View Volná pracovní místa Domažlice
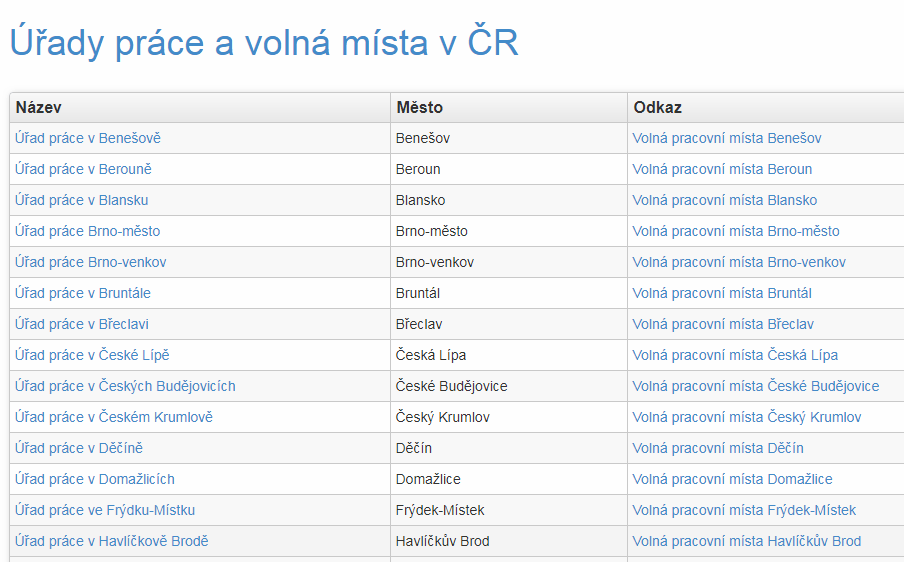The image size is (904, 562). pos(732,479)
